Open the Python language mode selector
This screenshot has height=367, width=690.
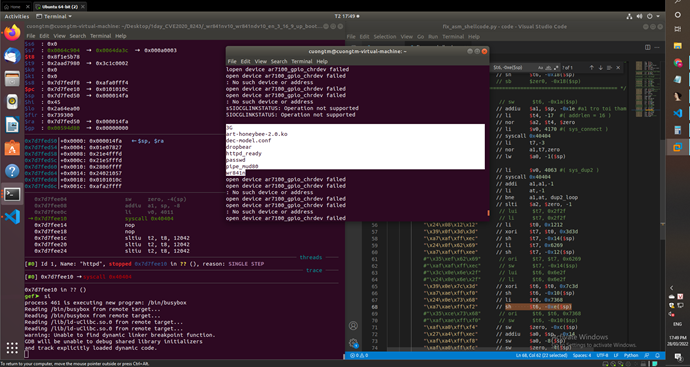[631, 355]
